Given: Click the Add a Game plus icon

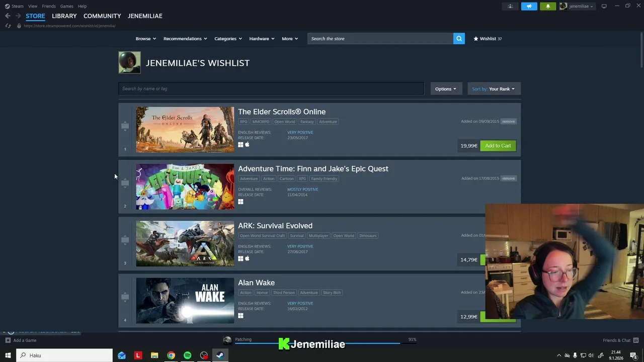Looking at the screenshot, I should [8, 340].
